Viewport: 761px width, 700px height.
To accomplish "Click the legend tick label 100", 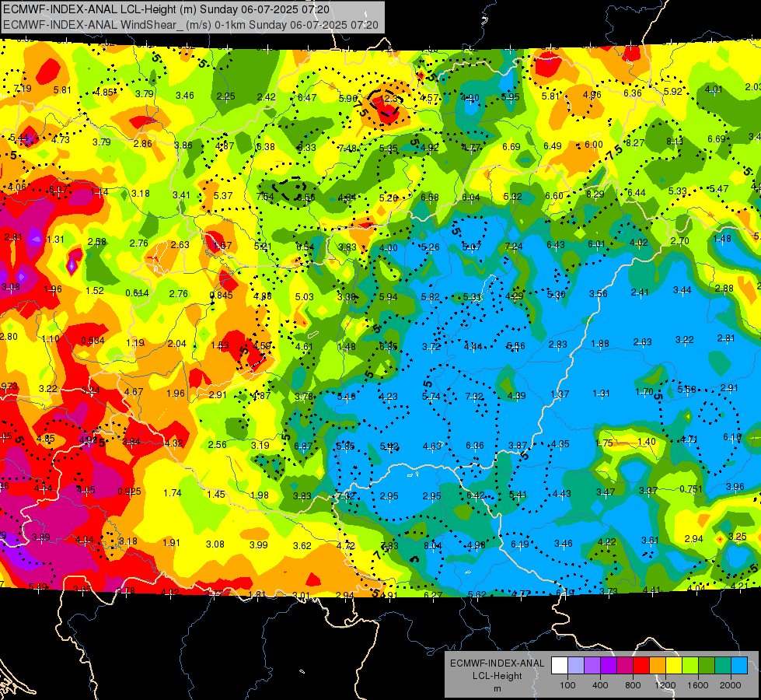I will pyautogui.click(x=567, y=685).
